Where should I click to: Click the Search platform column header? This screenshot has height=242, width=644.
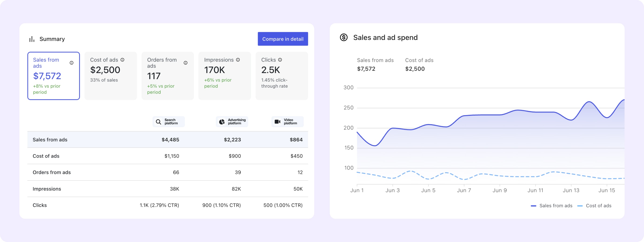[x=169, y=122]
